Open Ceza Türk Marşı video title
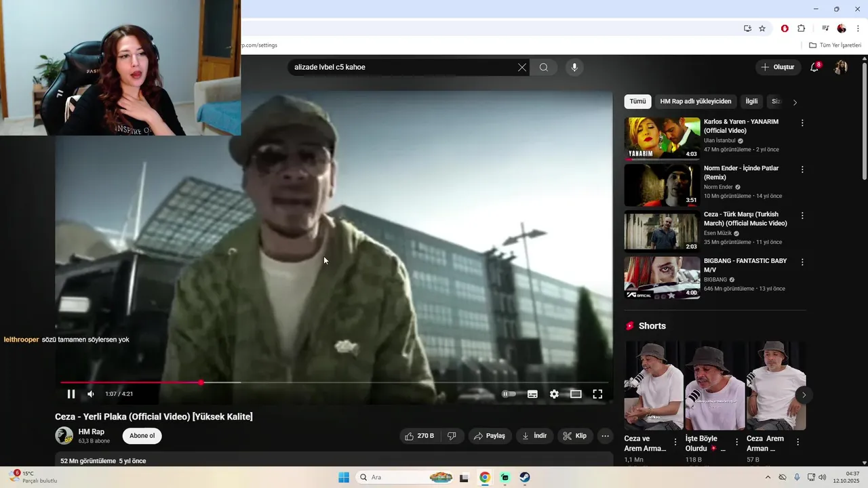The image size is (868, 488). pyautogui.click(x=745, y=218)
